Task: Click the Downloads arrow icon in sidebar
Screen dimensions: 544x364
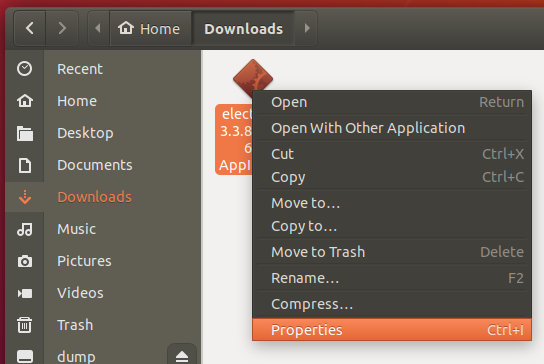Action: pos(25,197)
